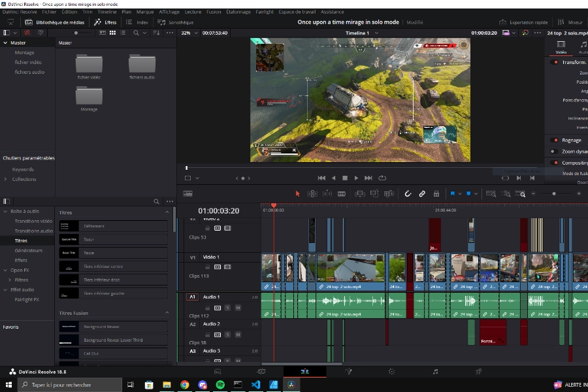Expand the Filtres item under Open FX

(10, 280)
